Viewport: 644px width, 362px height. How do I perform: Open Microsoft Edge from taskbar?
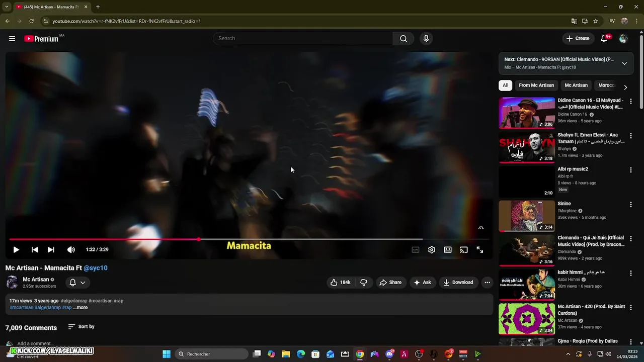tap(300, 354)
